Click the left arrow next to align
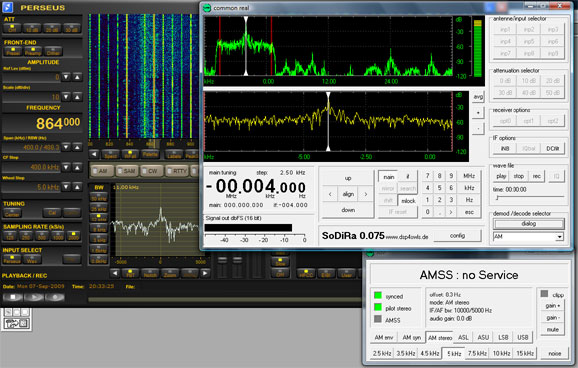Screen dimensions: 578x368 (x=330, y=194)
